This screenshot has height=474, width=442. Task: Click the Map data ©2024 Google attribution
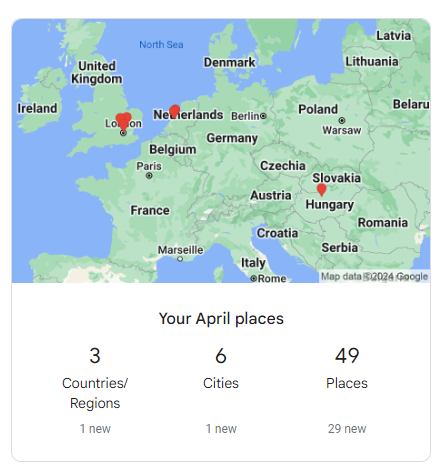[x=374, y=276]
